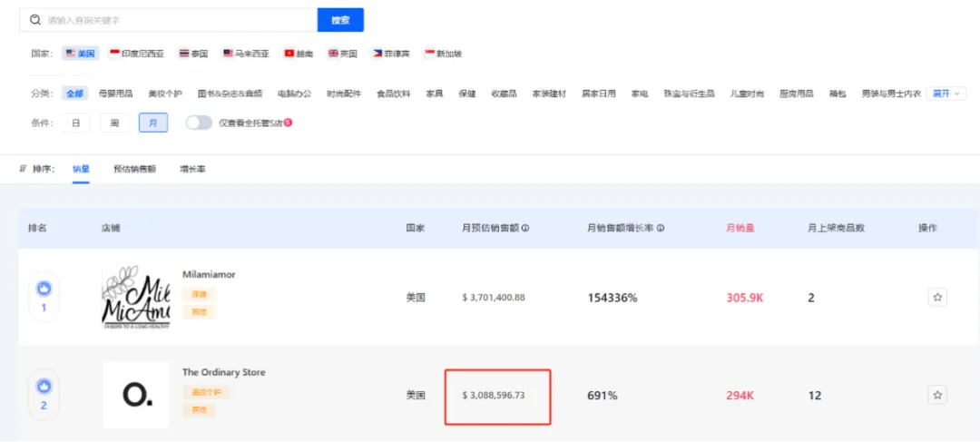Viewport: 980px width, 442px height.
Task: Click the blue 搜索 search button
Action: click(340, 20)
